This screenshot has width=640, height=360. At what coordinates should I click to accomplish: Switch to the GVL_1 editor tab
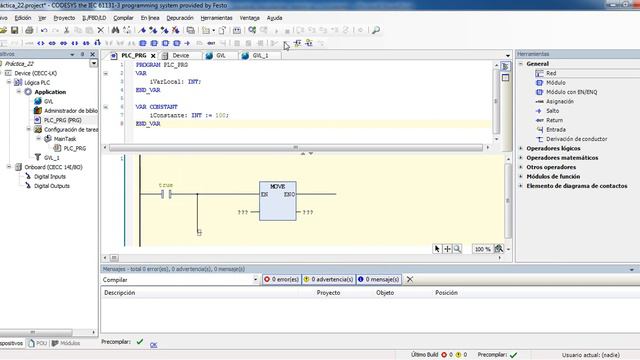260,56
